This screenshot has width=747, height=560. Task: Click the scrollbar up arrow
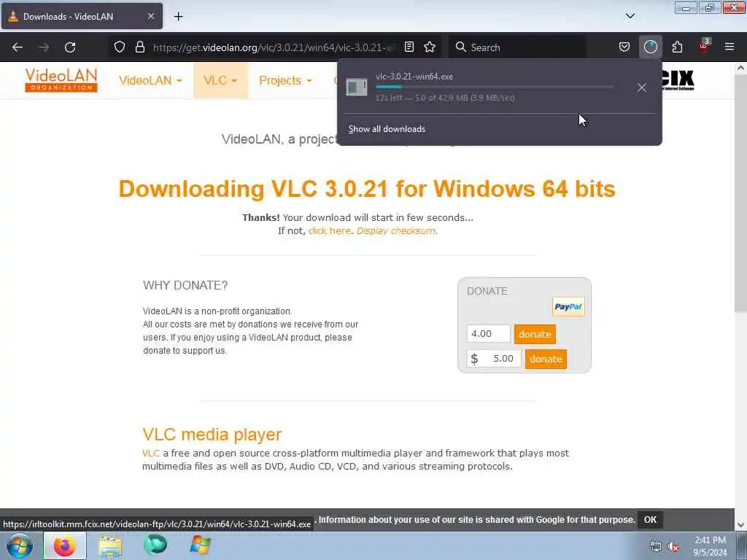point(740,68)
